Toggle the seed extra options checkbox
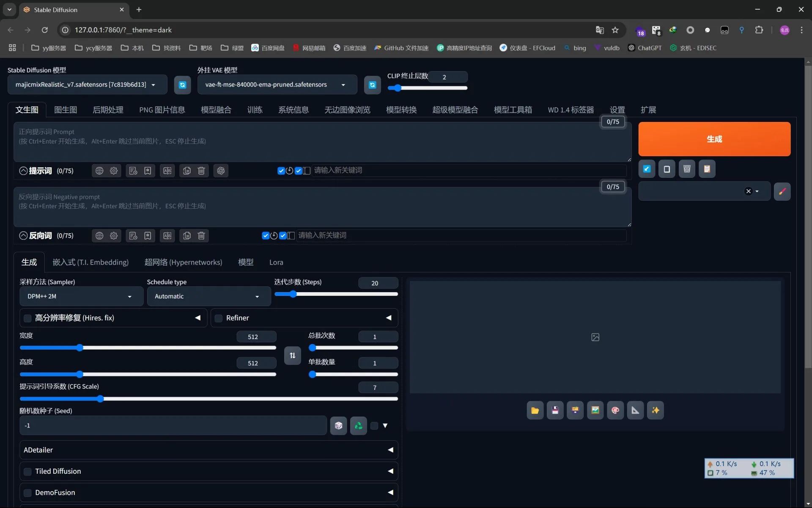The image size is (812, 508). tap(374, 426)
